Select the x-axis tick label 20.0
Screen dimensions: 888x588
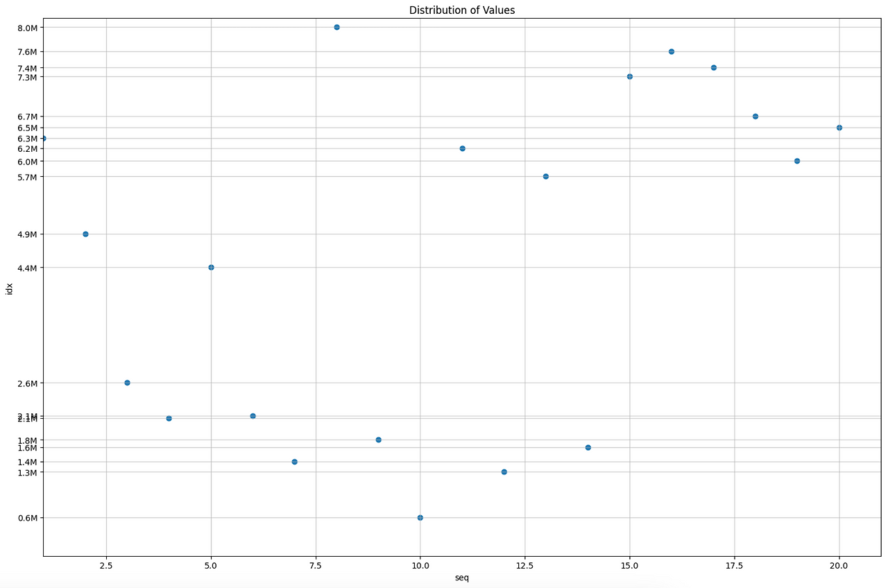[x=839, y=565]
